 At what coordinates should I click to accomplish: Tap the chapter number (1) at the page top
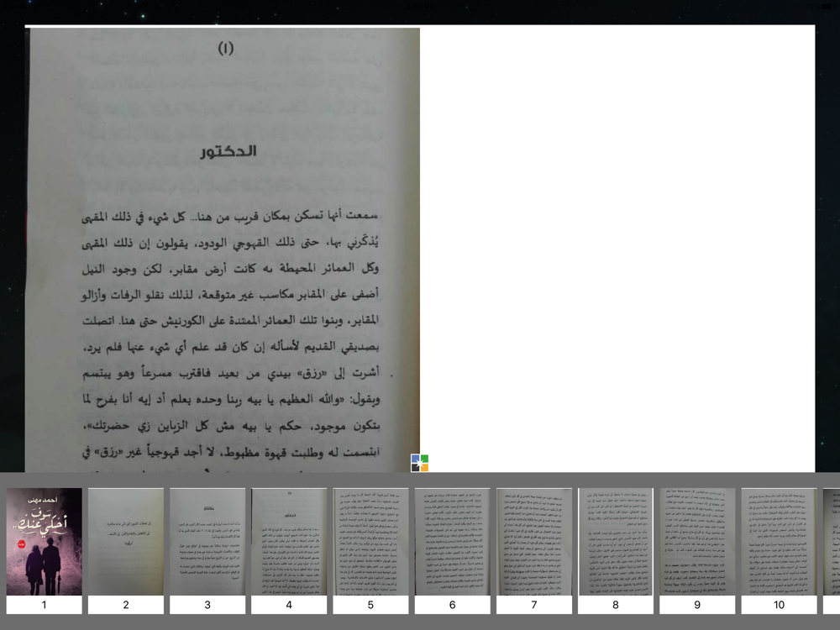pyautogui.click(x=225, y=49)
